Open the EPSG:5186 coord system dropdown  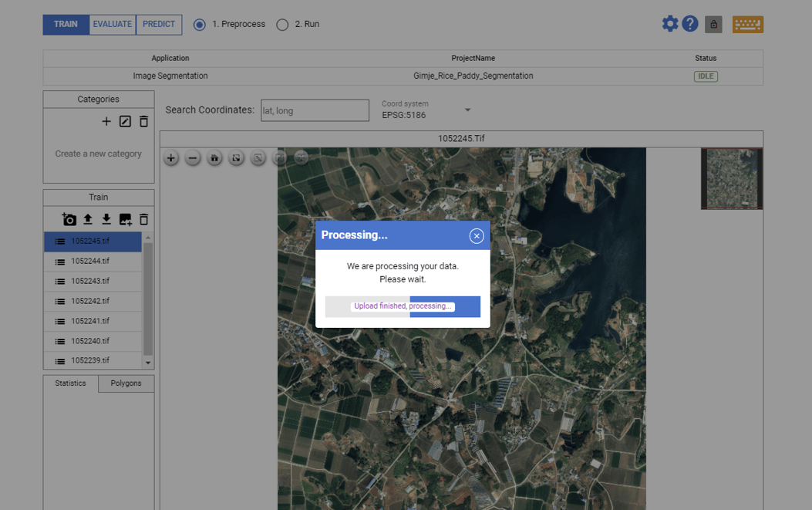coord(467,110)
